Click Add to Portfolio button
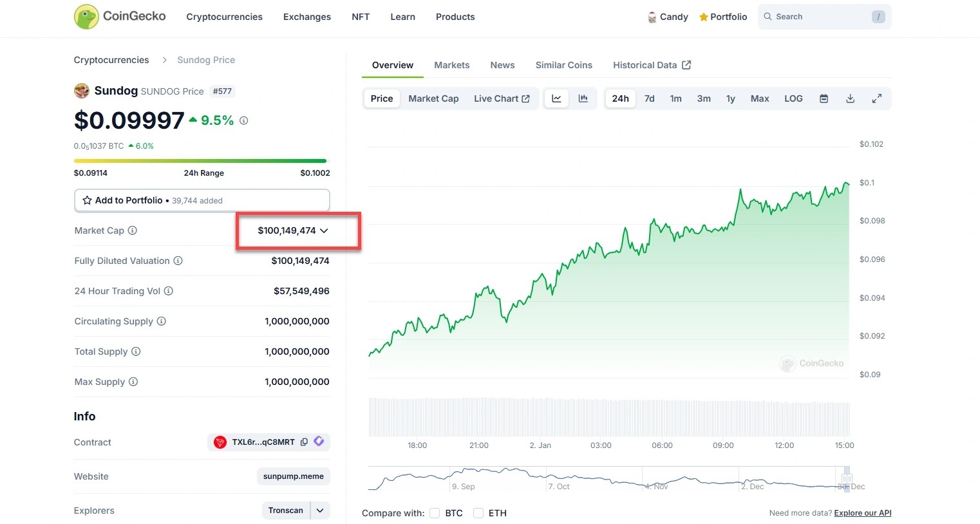This screenshot has width=980, height=524. coord(202,200)
